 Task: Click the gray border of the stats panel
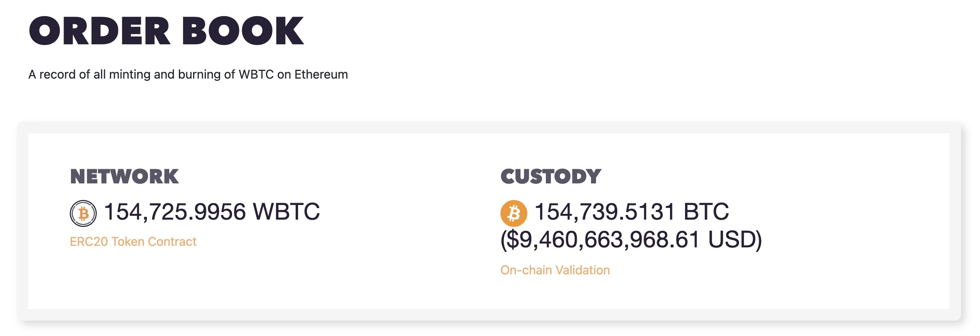(489, 314)
